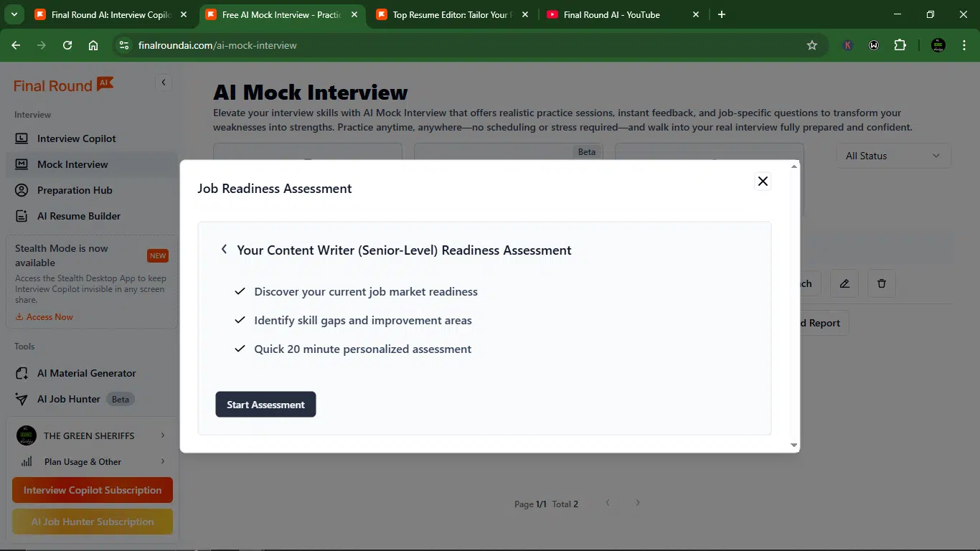Viewport: 980px width, 551px height.
Task: Click the W extension icon
Action: (x=874, y=45)
